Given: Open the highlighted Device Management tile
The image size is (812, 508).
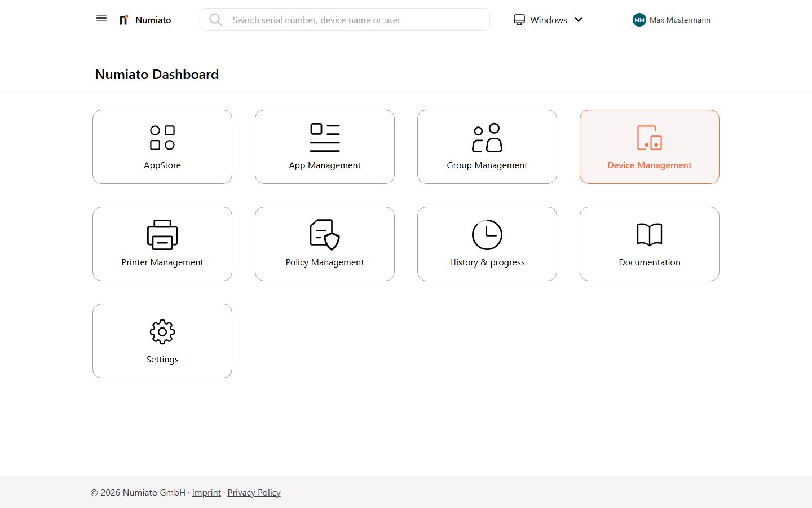Looking at the screenshot, I should point(649,147).
